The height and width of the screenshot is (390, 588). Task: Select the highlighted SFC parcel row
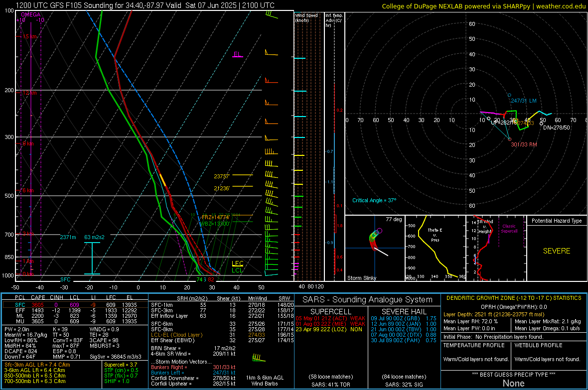(x=75, y=305)
